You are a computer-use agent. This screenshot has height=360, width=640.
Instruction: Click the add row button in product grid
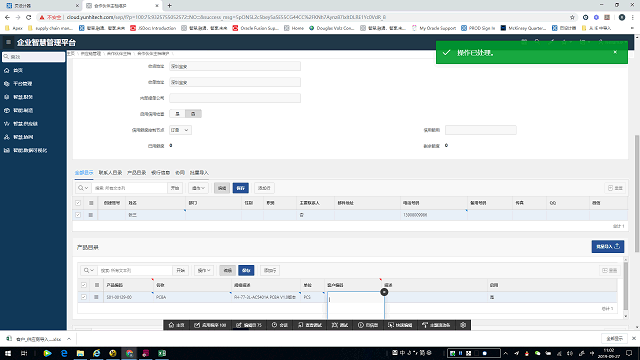tap(269, 270)
